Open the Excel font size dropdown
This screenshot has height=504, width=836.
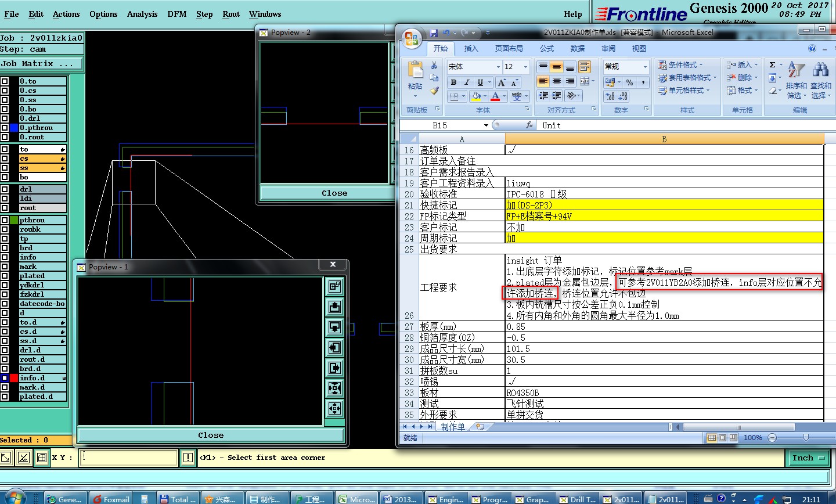click(x=525, y=67)
